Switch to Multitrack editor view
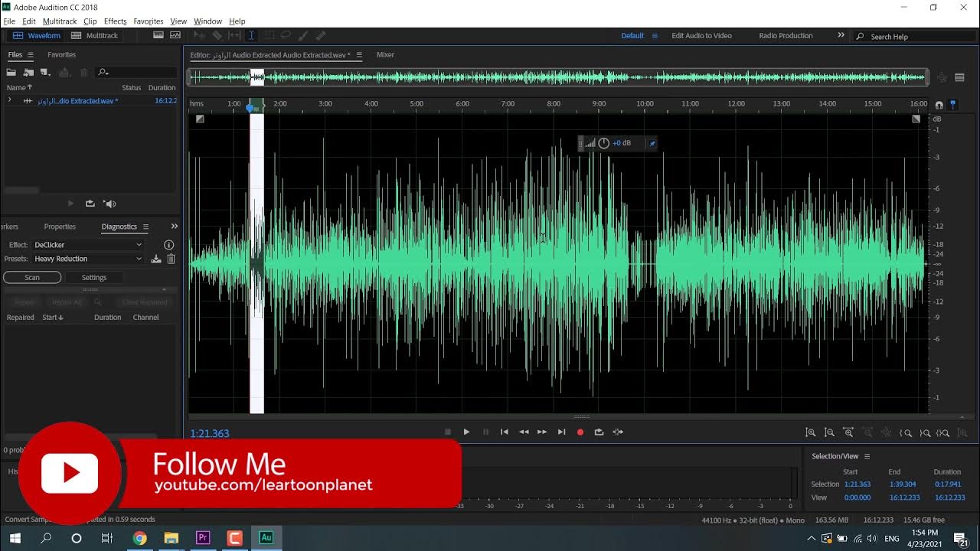The width and height of the screenshot is (980, 551). coord(94,36)
